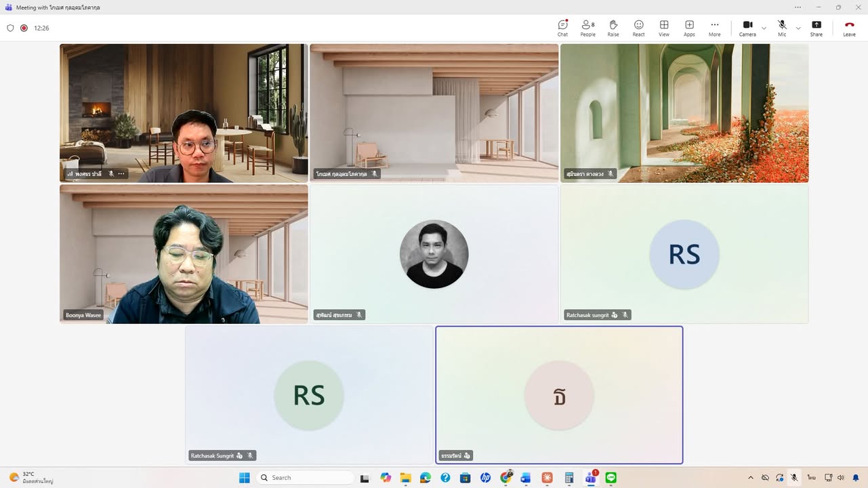The image size is (868, 488).
Task: Unmute the Mic button
Action: click(x=782, y=28)
